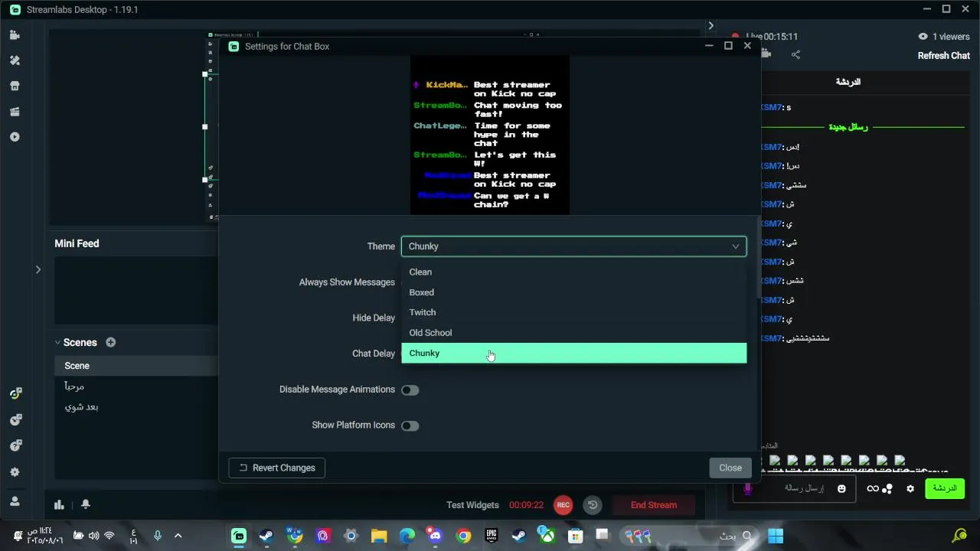
Task: Open the Theme dropdown showing Chunky
Action: [573, 246]
